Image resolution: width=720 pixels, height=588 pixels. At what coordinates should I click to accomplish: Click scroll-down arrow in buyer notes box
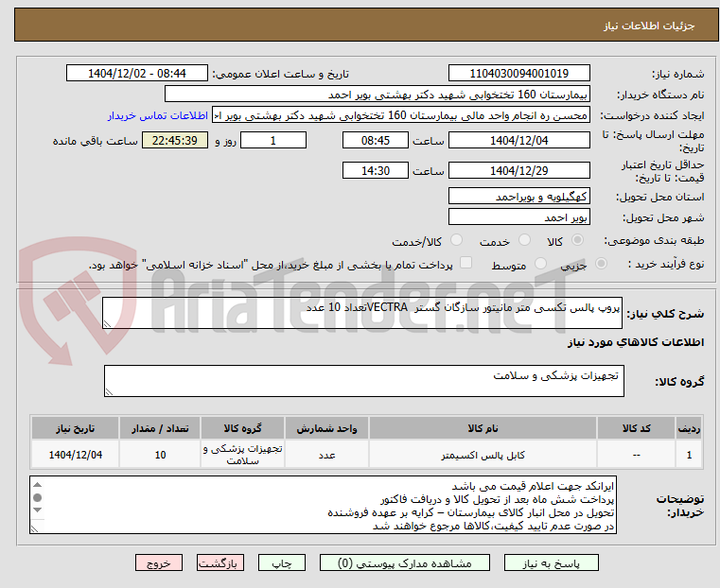38,510
